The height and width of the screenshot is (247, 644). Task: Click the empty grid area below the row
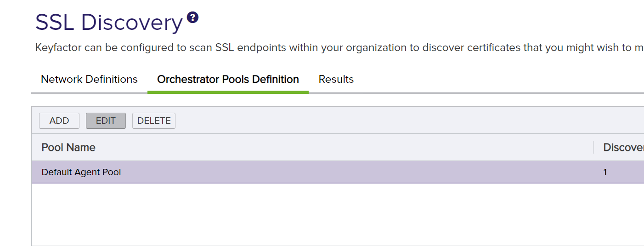click(x=322, y=214)
